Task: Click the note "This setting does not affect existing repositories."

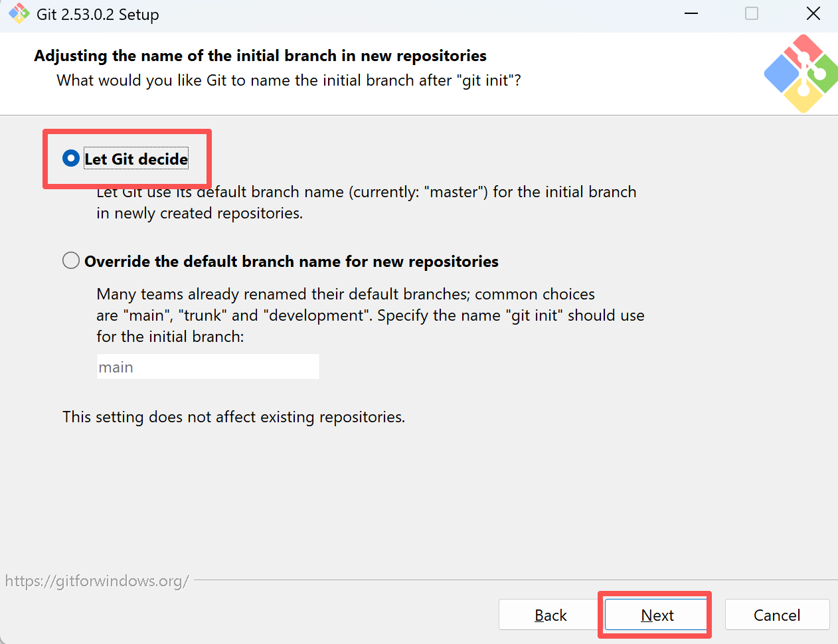Action: click(x=234, y=417)
